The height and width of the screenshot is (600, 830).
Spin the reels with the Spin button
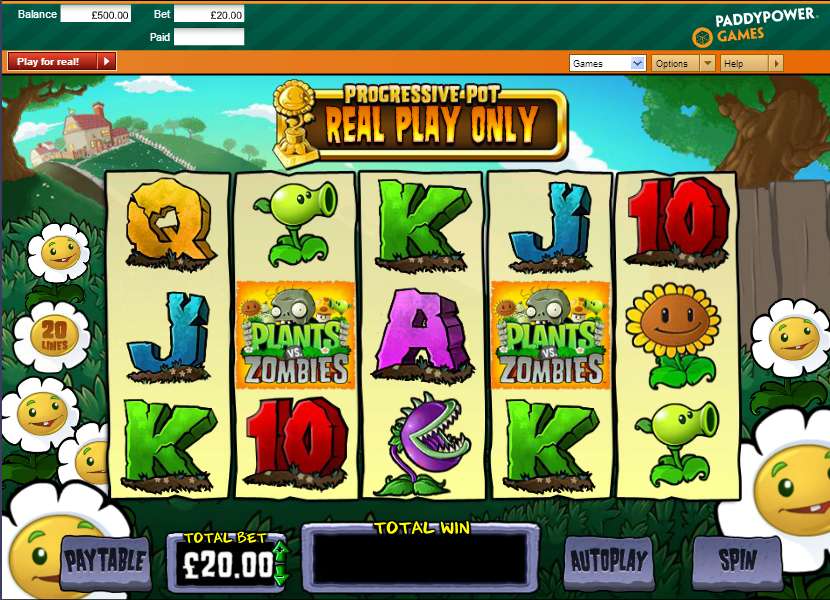coord(737,561)
